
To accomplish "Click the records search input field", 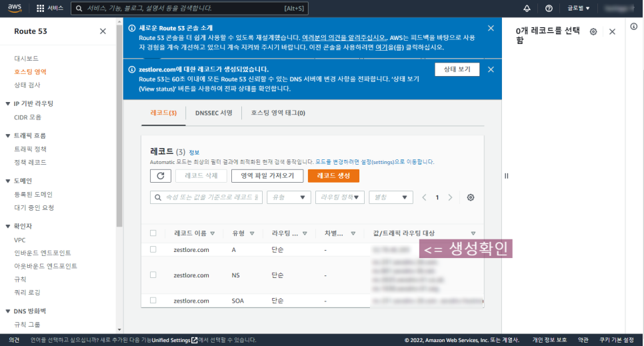I will coord(206,197).
